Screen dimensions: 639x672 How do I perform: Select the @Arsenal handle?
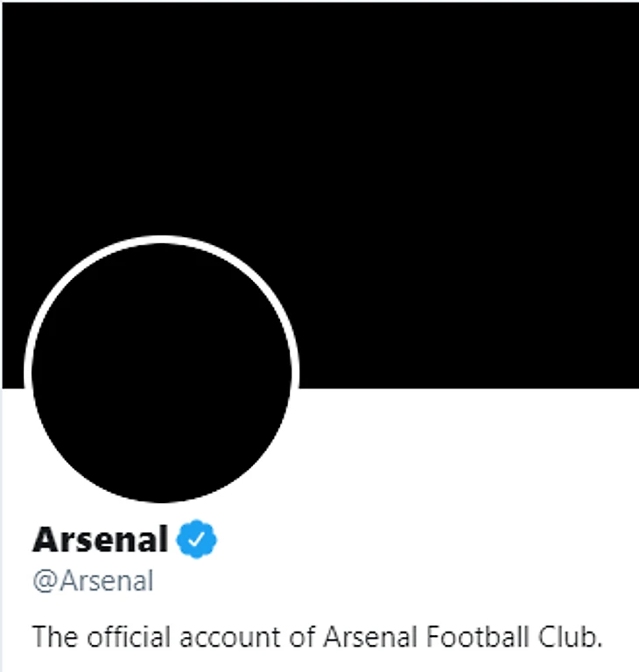pyautogui.click(x=93, y=581)
